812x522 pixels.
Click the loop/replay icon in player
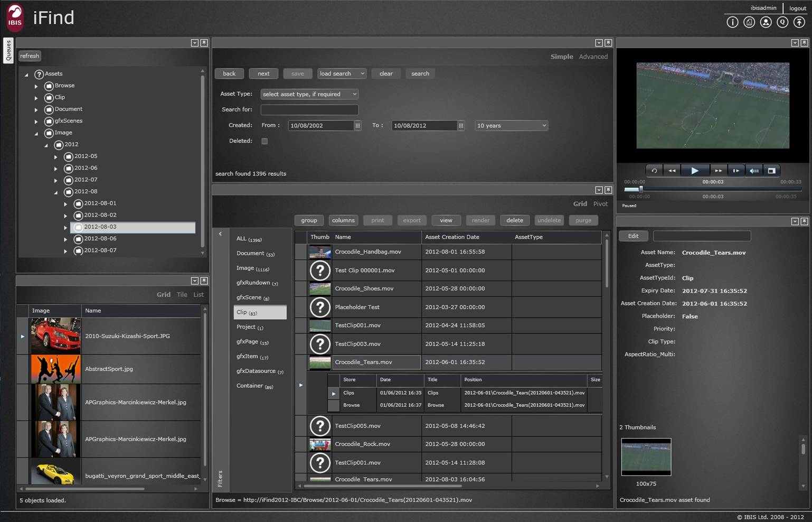[x=654, y=171]
